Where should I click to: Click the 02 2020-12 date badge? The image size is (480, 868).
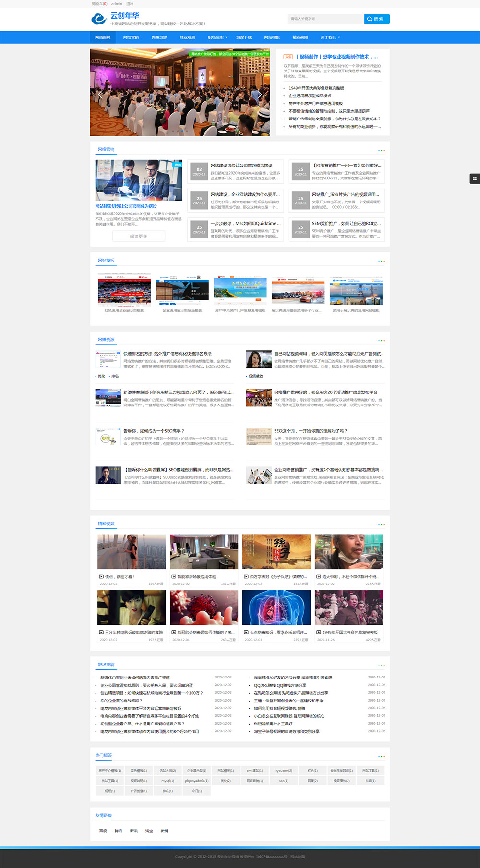(x=199, y=171)
